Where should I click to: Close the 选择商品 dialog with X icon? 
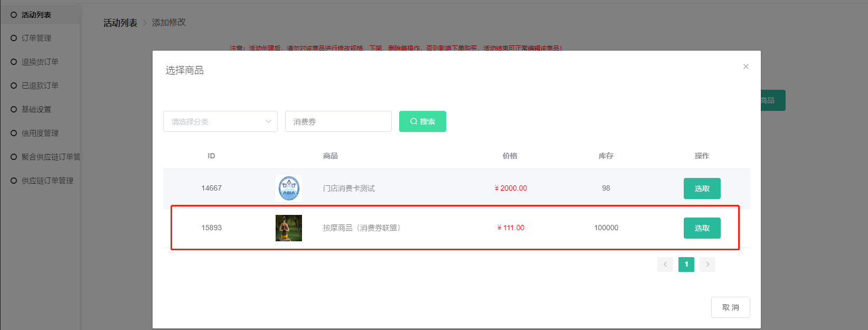[746, 67]
